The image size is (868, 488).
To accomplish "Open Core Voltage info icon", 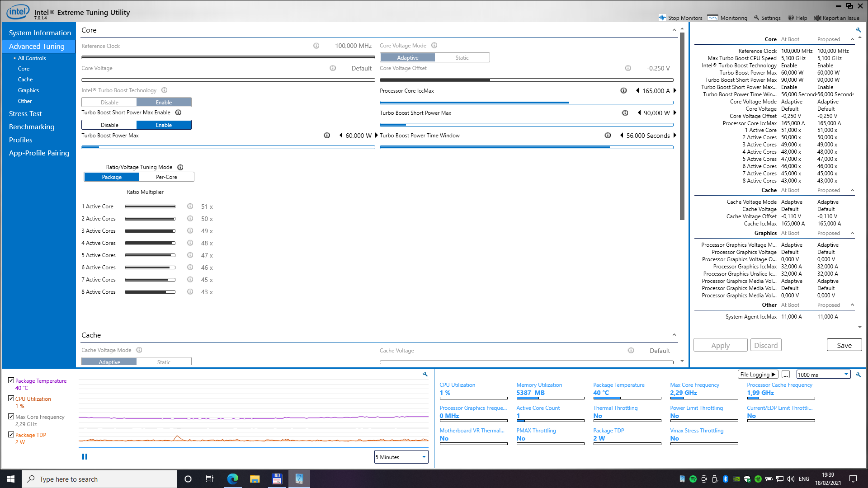I will [333, 68].
